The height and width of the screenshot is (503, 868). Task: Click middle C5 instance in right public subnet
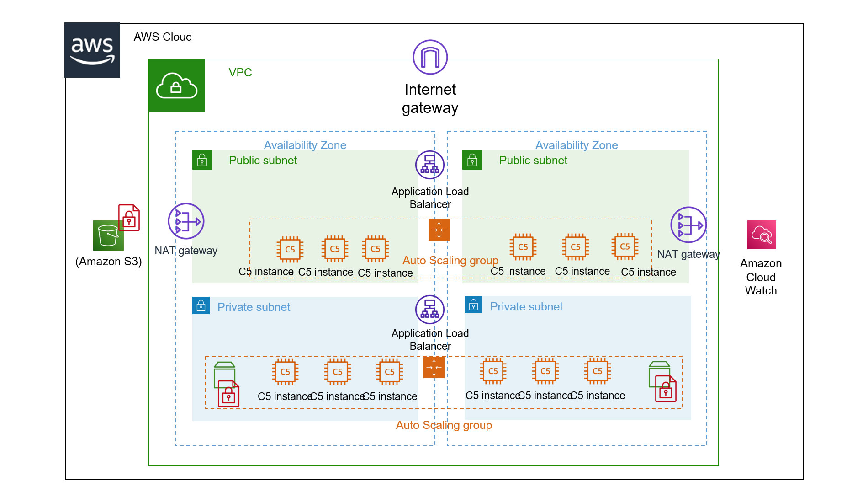[576, 247]
